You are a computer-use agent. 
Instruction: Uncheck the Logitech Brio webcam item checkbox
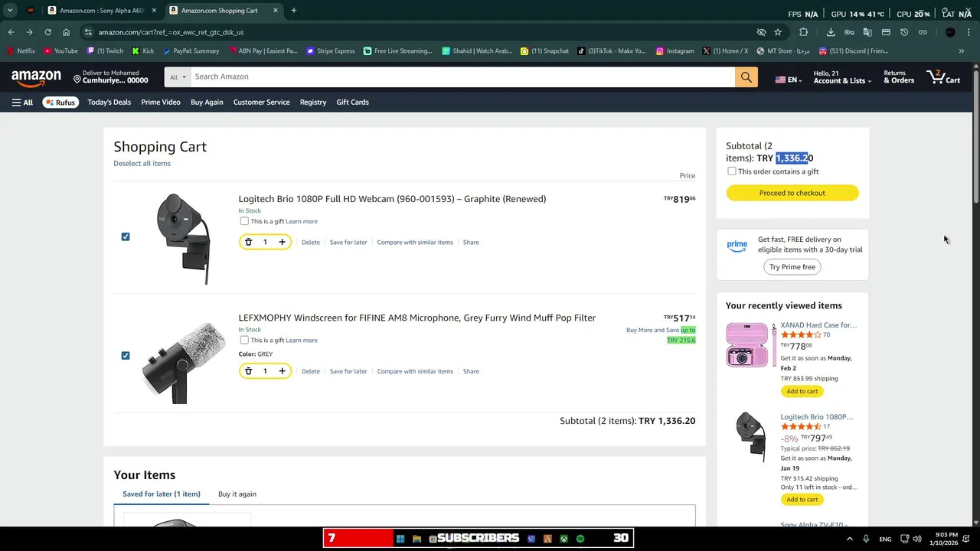click(126, 236)
